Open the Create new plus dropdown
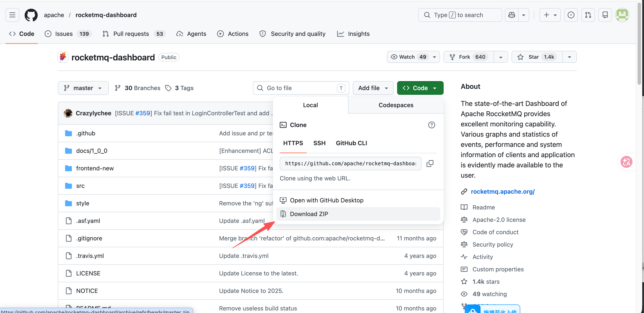The image size is (644, 313). (x=550, y=15)
